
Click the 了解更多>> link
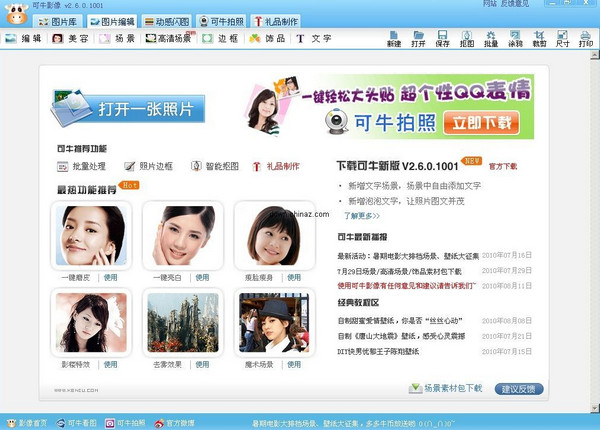point(362,216)
